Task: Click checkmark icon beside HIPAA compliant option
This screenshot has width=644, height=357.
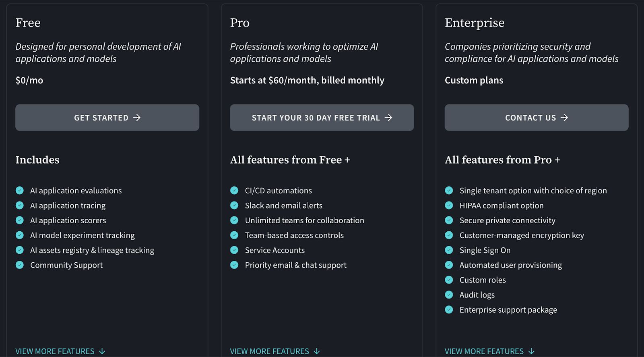Action: click(449, 205)
